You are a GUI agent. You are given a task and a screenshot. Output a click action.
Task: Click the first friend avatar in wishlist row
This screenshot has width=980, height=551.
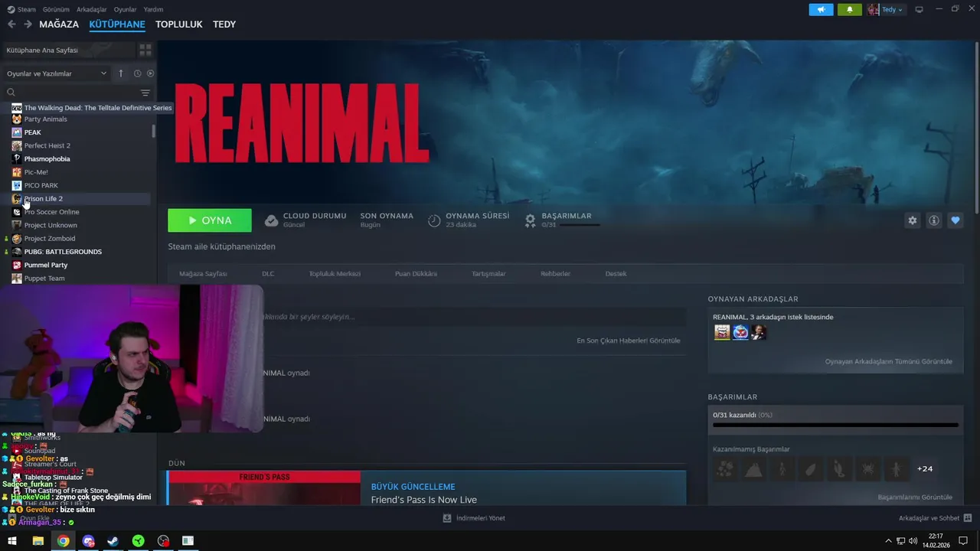pyautogui.click(x=722, y=332)
